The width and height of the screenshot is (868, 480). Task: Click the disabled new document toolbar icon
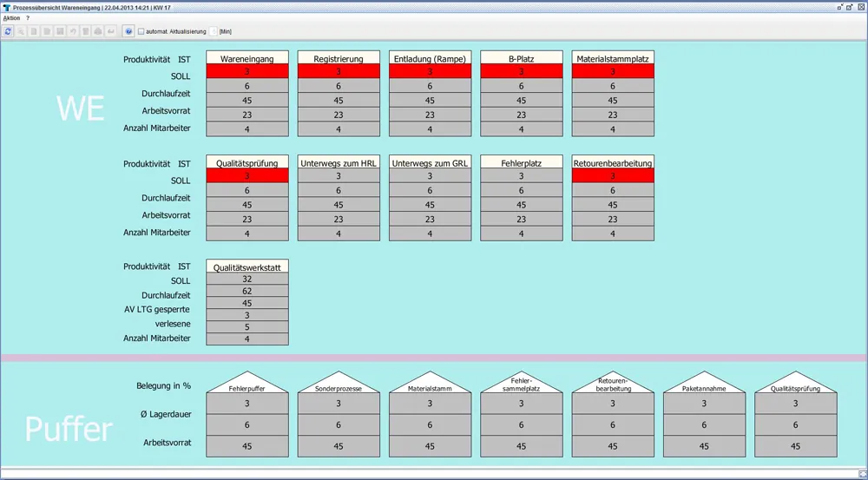(34, 31)
